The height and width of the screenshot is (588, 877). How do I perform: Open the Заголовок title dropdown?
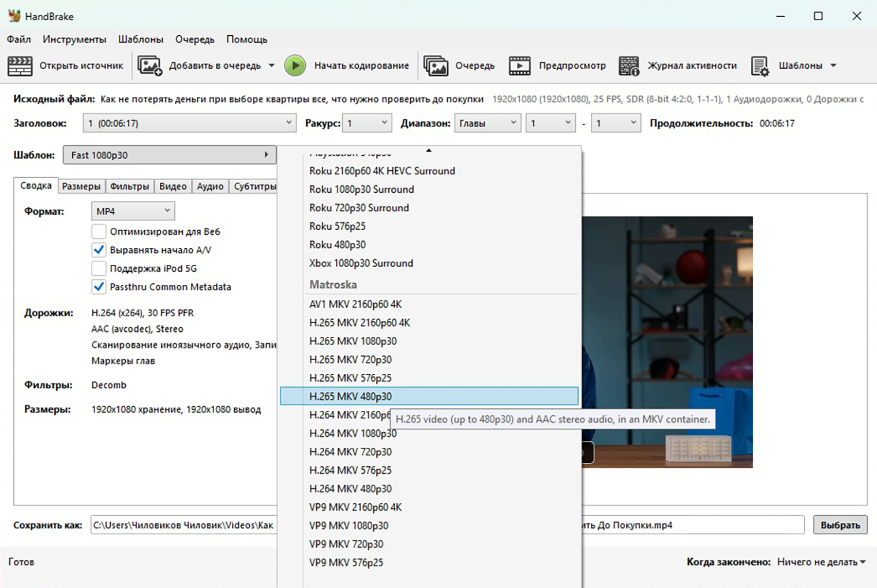tap(189, 123)
